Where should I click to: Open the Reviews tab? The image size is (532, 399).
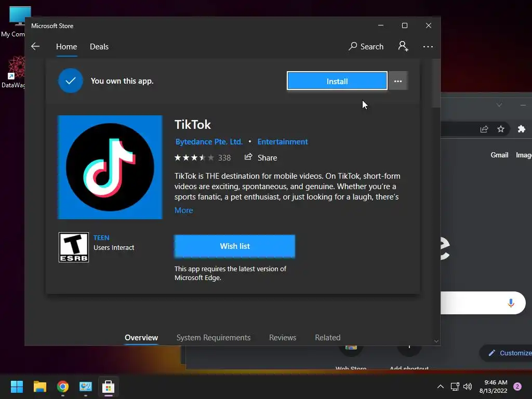coord(283,338)
